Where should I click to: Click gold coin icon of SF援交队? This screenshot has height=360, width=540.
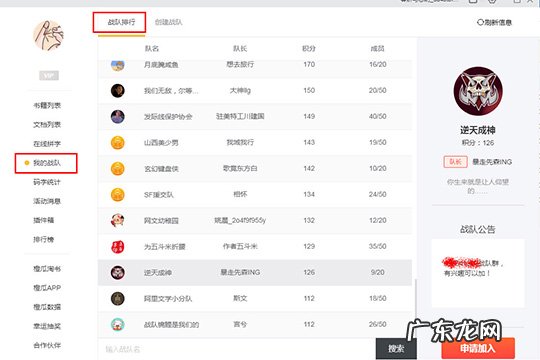(x=117, y=195)
